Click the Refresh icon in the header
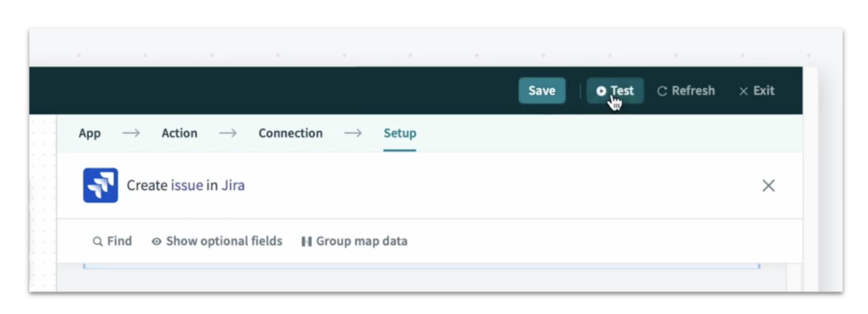The image size is (868, 314). click(x=662, y=91)
